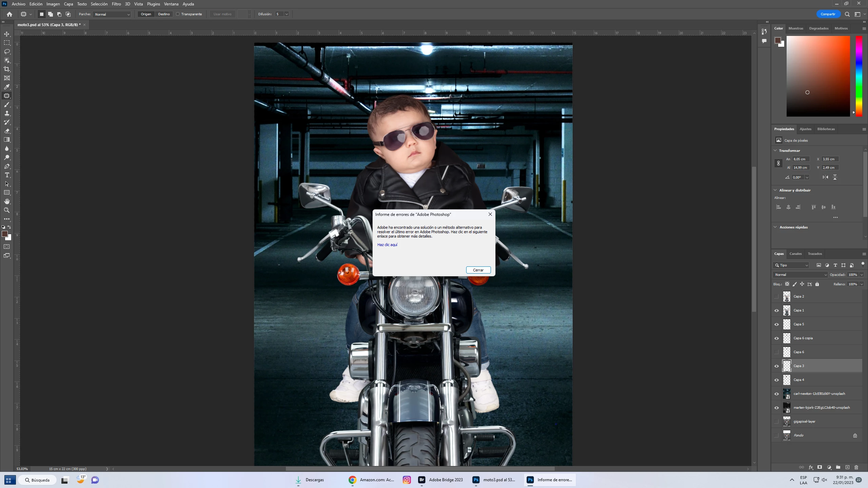Select the Horizontal Type tool
Image resolution: width=868 pixels, height=488 pixels.
point(7,175)
